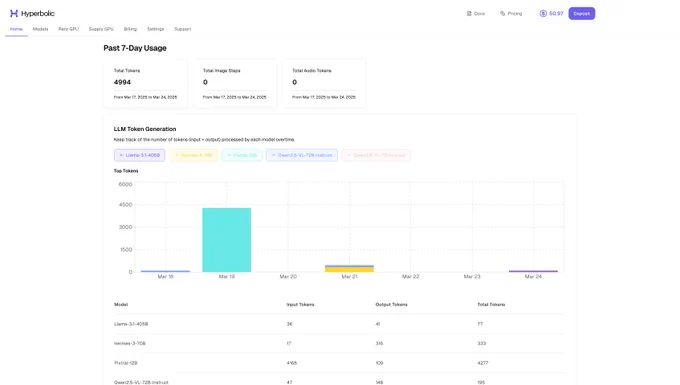Open the Support tab
Viewport: 680px width, 385px height.
(183, 29)
